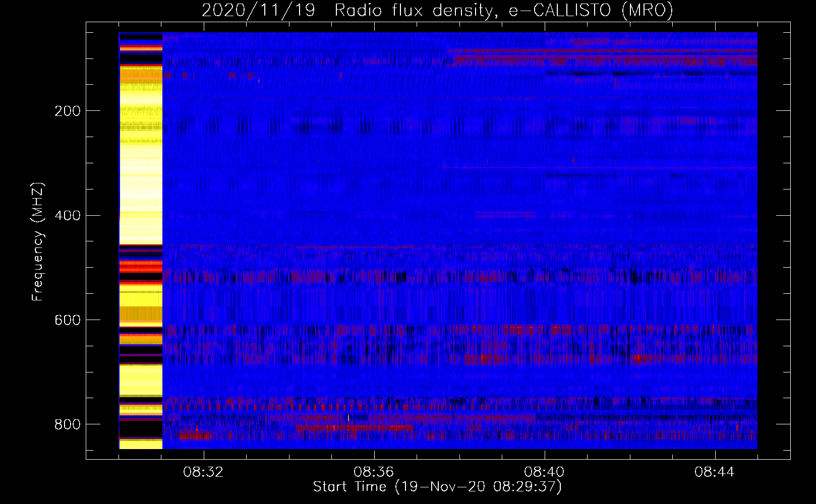Click the 08:44 time tick label
The image size is (816, 504).
point(715,472)
